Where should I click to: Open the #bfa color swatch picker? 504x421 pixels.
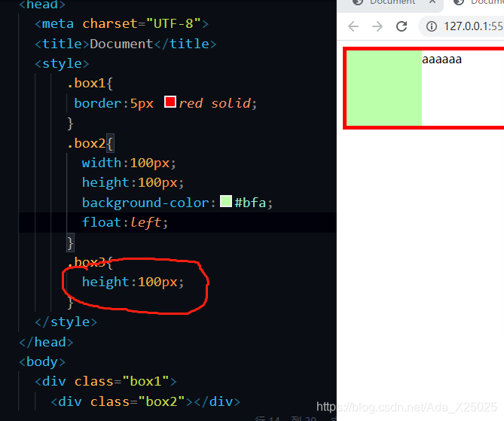[226, 201]
